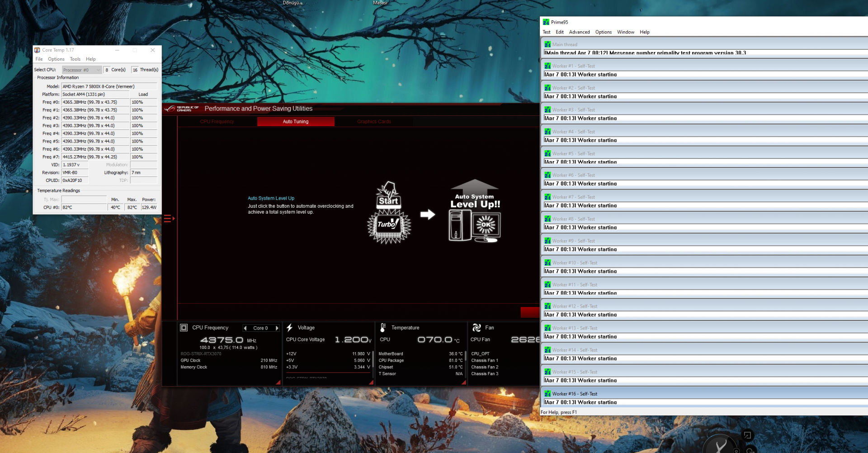Open the File menu in Core Temp
Viewport: 868px width, 453px height.
pyautogui.click(x=39, y=59)
